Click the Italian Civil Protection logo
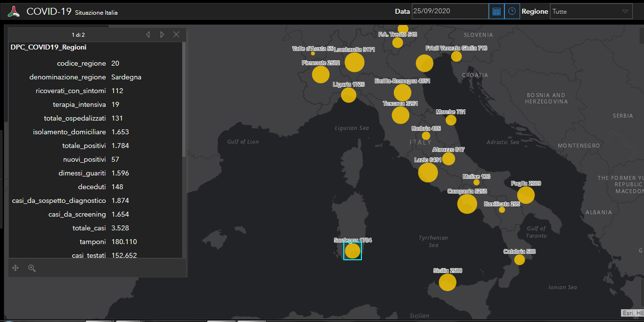 click(14, 11)
